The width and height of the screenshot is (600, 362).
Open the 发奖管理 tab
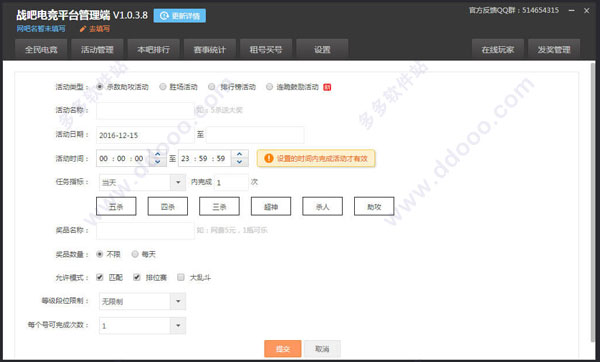[554, 49]
